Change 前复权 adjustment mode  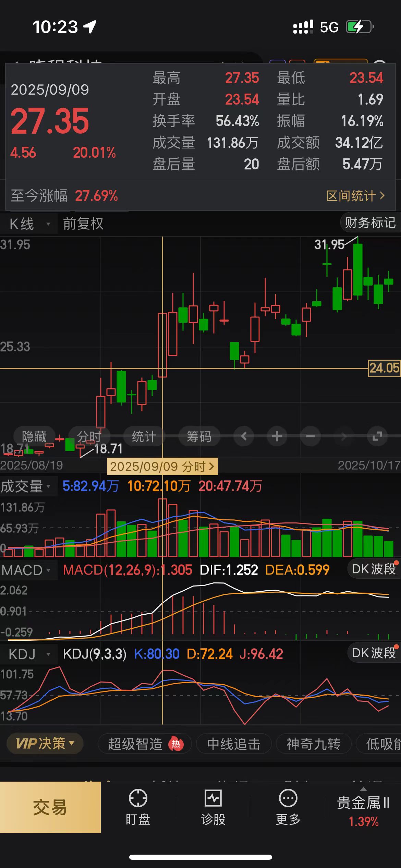point(83,224)
